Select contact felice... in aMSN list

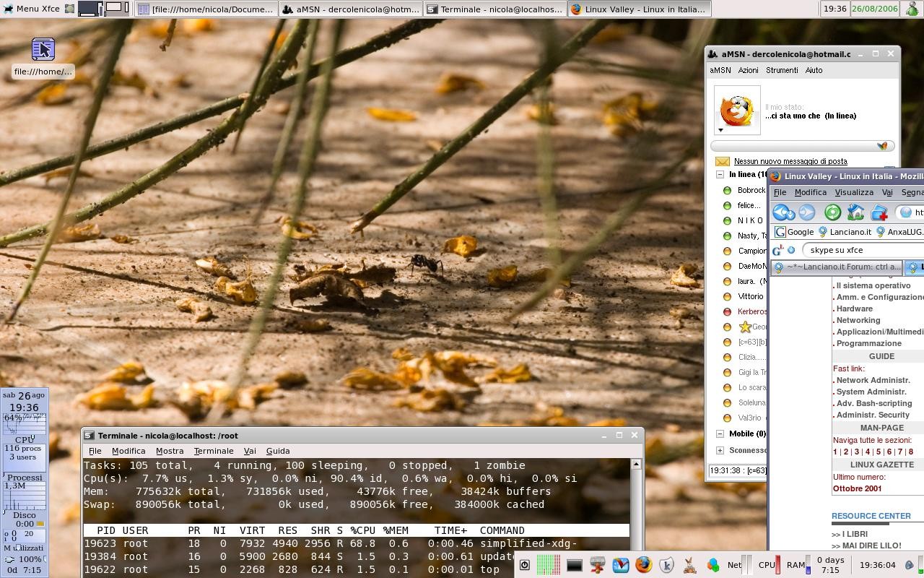pos(749,205)
